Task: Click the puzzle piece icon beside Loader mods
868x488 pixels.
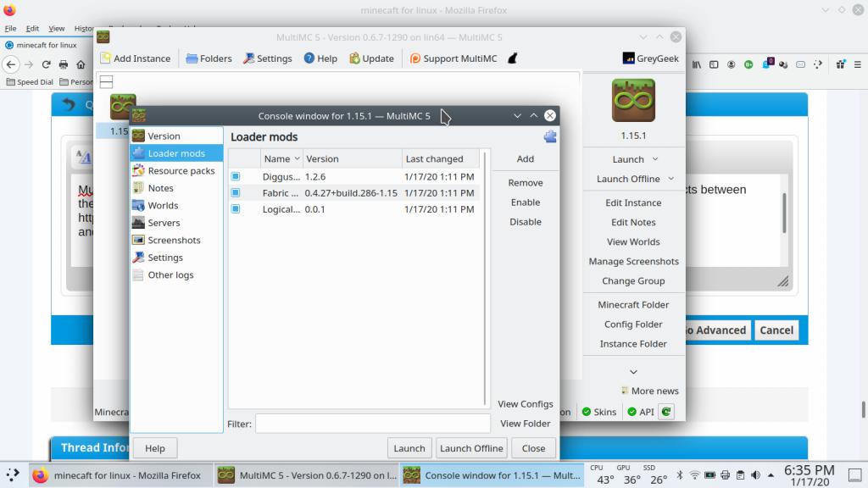Action: tap(550, 136)
